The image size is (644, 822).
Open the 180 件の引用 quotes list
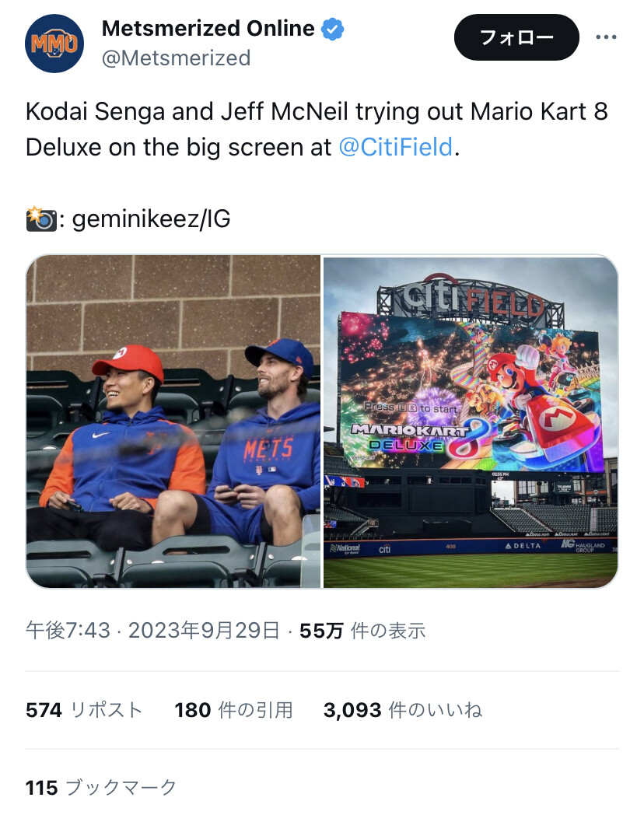(x=233, y=710)
